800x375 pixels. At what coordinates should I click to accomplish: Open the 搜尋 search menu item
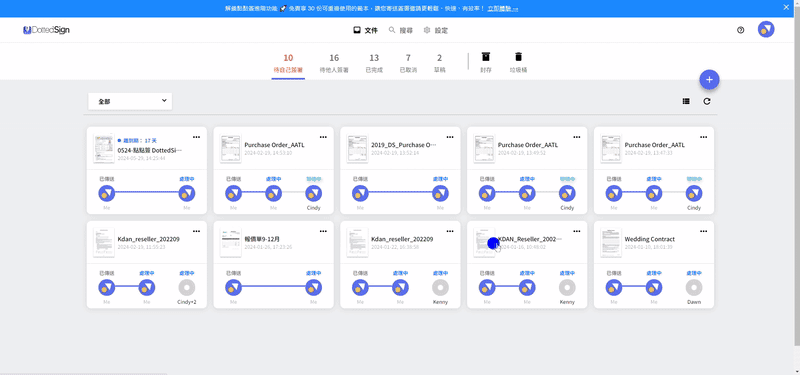pos(401,31)
